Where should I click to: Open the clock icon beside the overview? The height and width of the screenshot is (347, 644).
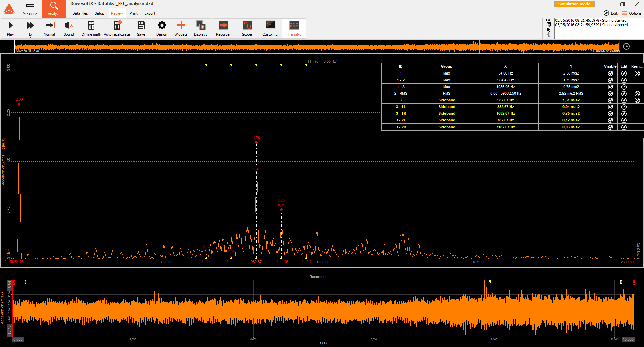point(626,47)
